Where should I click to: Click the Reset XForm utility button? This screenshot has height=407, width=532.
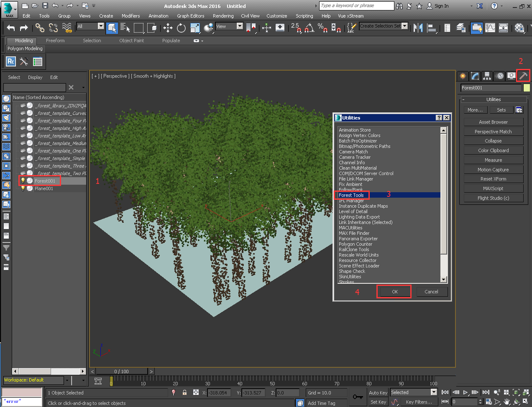pos(494,179)
